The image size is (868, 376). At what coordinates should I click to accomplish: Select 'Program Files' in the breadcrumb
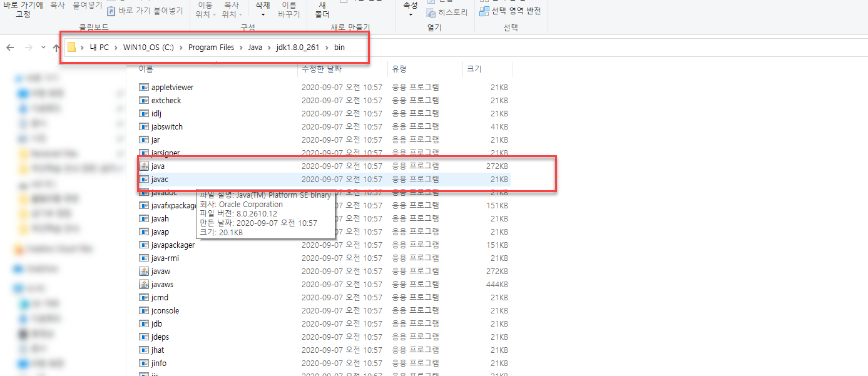pyautogui.click(x=211, y=48)
